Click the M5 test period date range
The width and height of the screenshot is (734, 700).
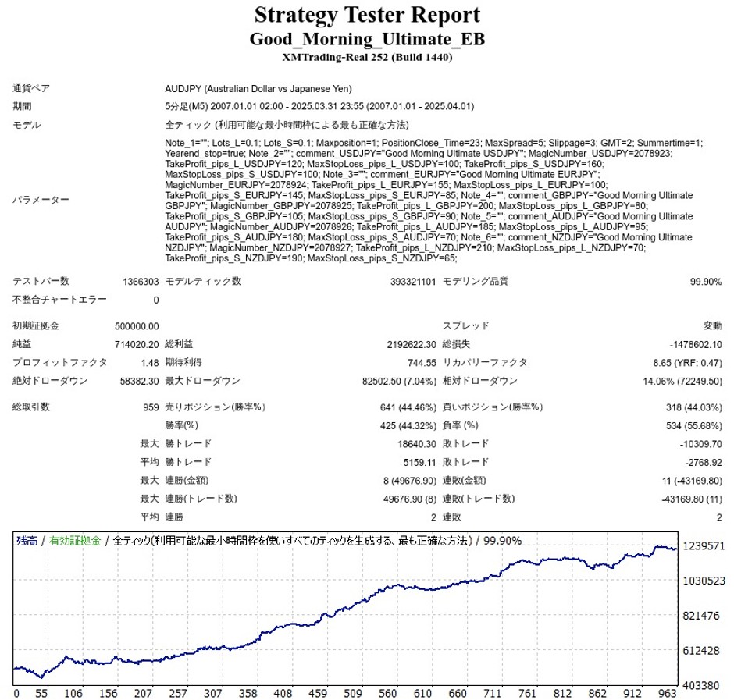tap(319, 106)
